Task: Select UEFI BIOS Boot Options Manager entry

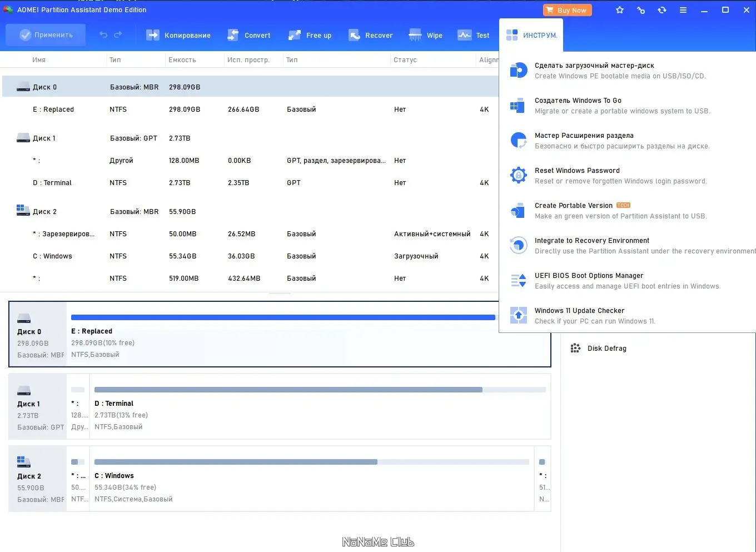Action: coord(627,281)
